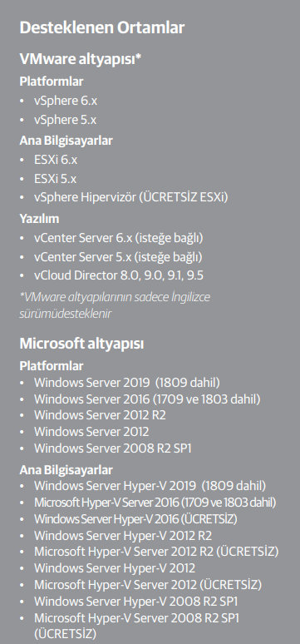300x644 pixels.
Task: Click the vSphere 5.x list item
Action: pyautogui.click(x=66, y=120)
